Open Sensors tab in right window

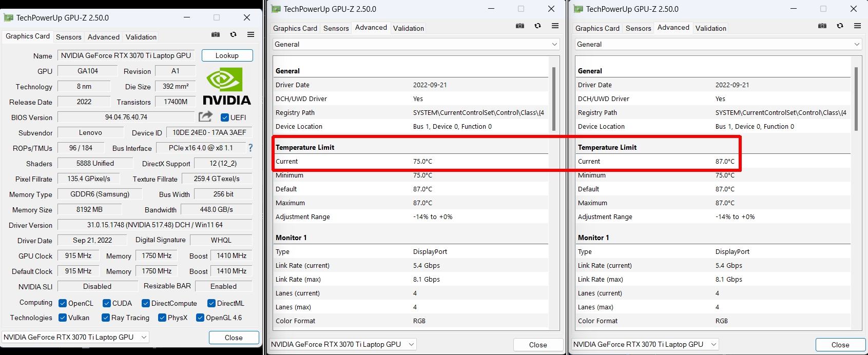[x=639, y=28]
